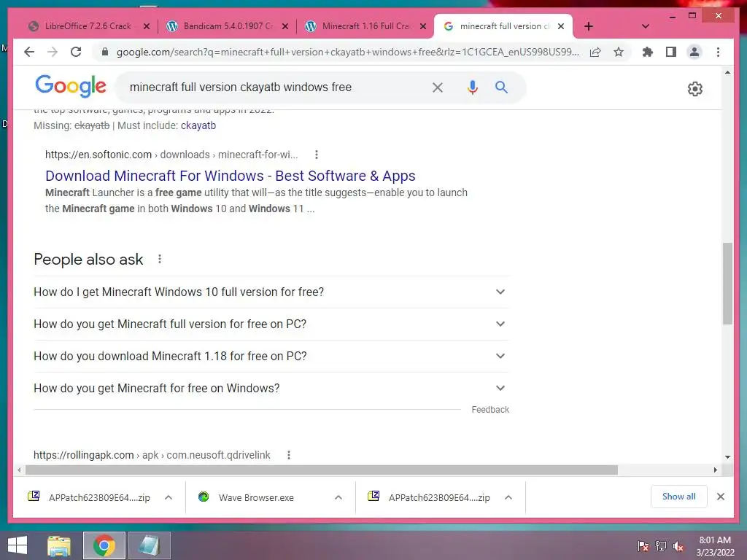The width and height of the screenshot is (747, 560).
Task: Click Chrome icon in the taskbar
Action: [104, 545]
